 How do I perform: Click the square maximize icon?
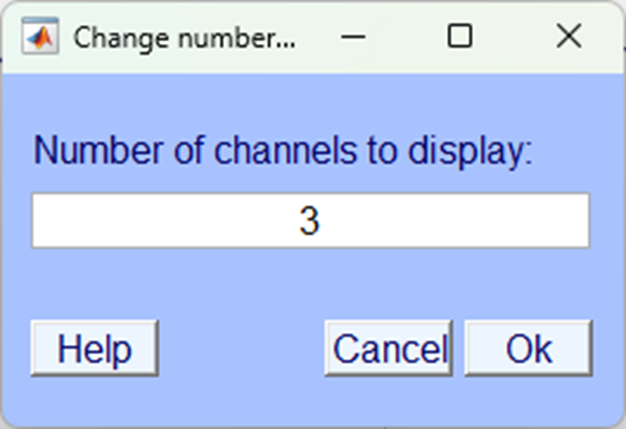coord(460,37)
